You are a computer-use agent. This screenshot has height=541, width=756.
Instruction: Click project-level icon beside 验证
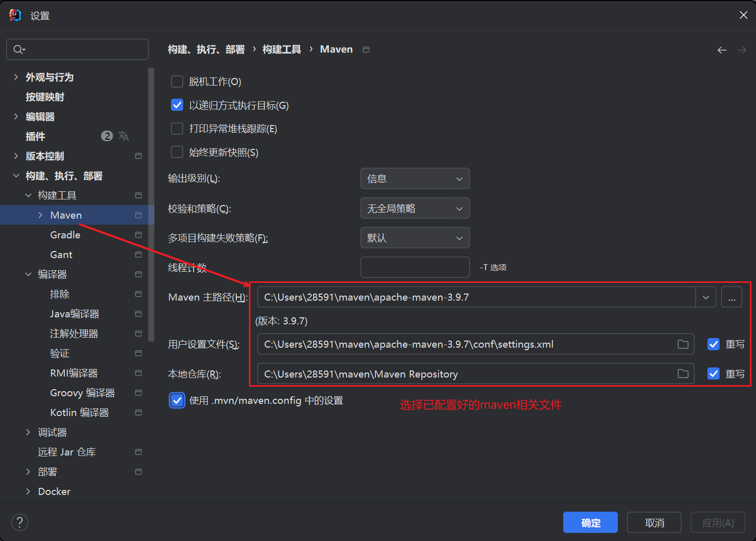[x=138, y=353]
